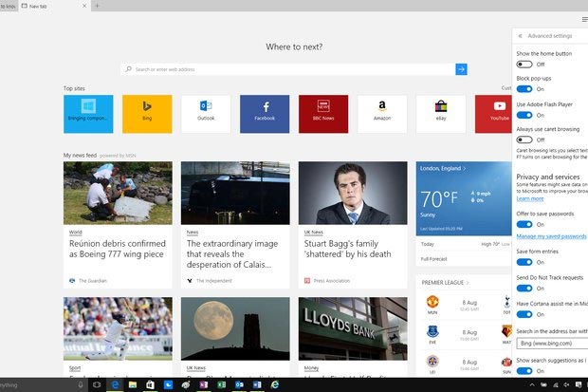This screenshot has width=588, height=392.
Task: Open the Edge hub menu icon
Action: tap(584, 19)
